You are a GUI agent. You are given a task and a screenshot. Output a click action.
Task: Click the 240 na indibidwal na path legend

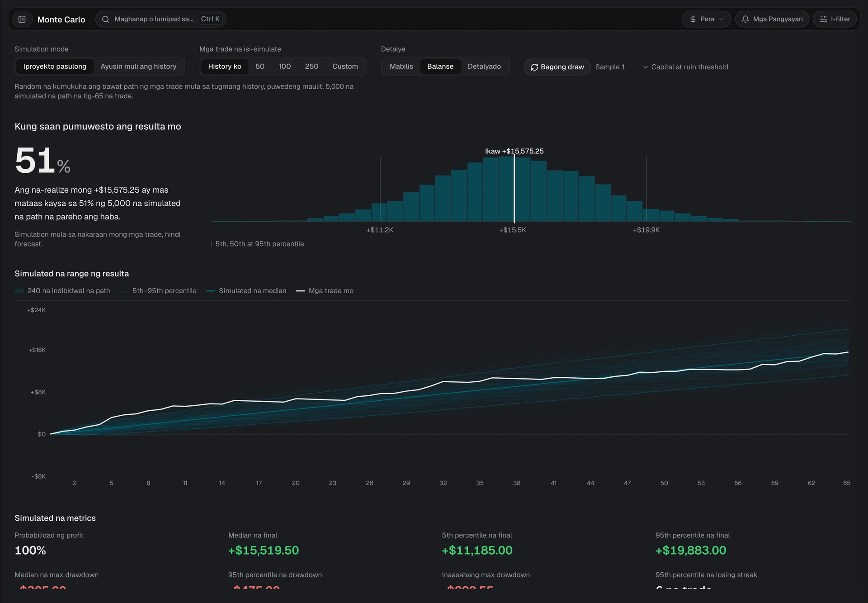62,291
